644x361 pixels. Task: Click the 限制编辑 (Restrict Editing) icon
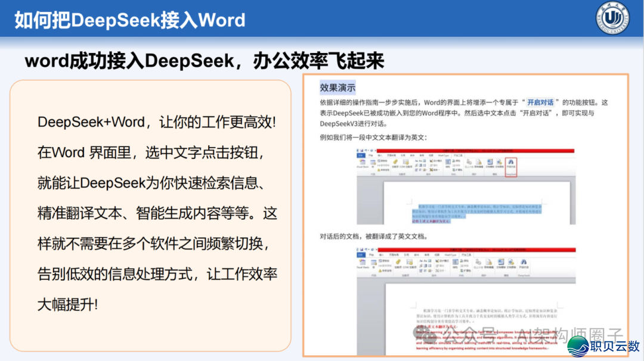[x=478, y=163]
